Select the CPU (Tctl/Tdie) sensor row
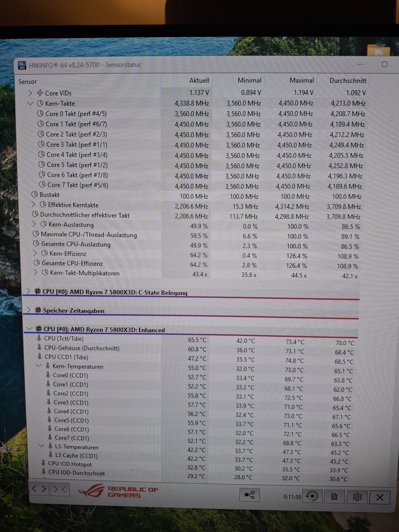 [64, 338]
